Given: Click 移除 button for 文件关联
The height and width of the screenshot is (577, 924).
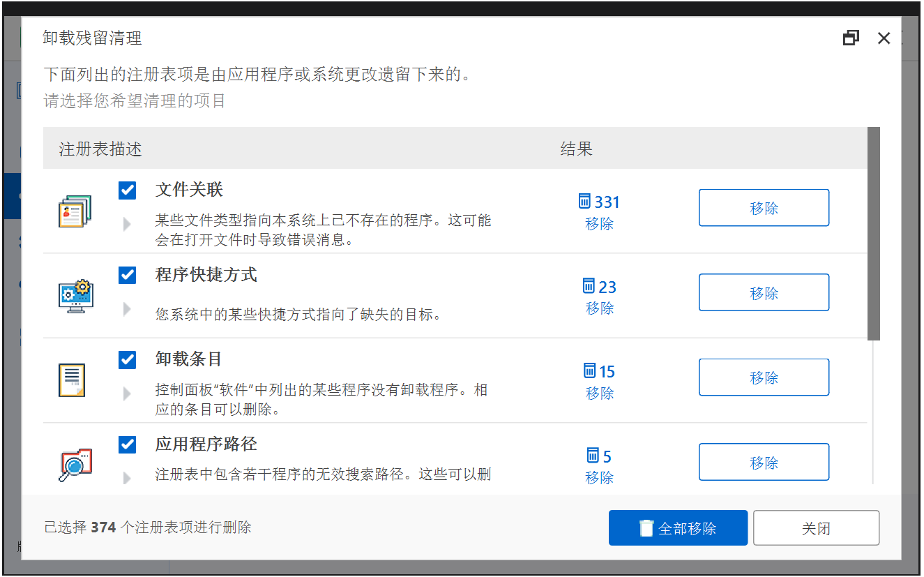Looking at the screenshot, I should click(764, 208).
